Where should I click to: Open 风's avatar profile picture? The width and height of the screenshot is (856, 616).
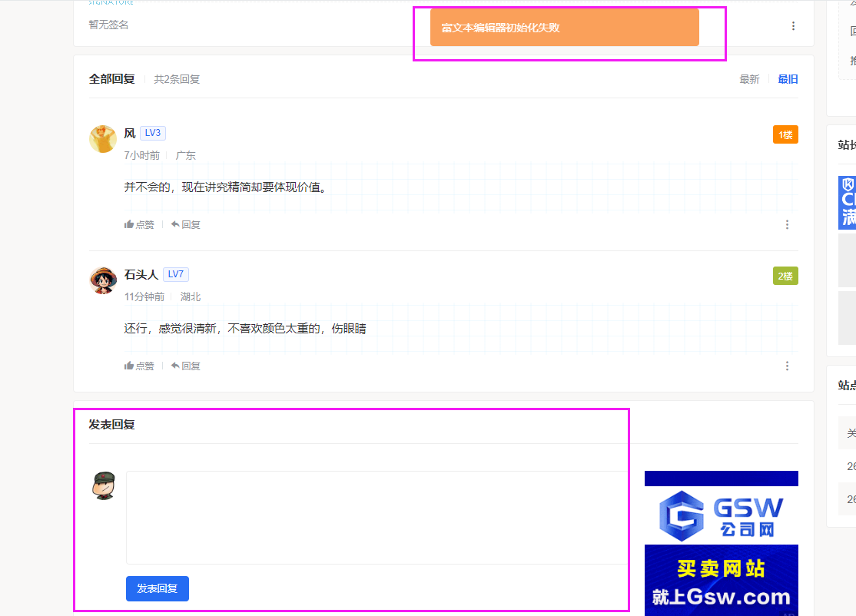[103, 139]
